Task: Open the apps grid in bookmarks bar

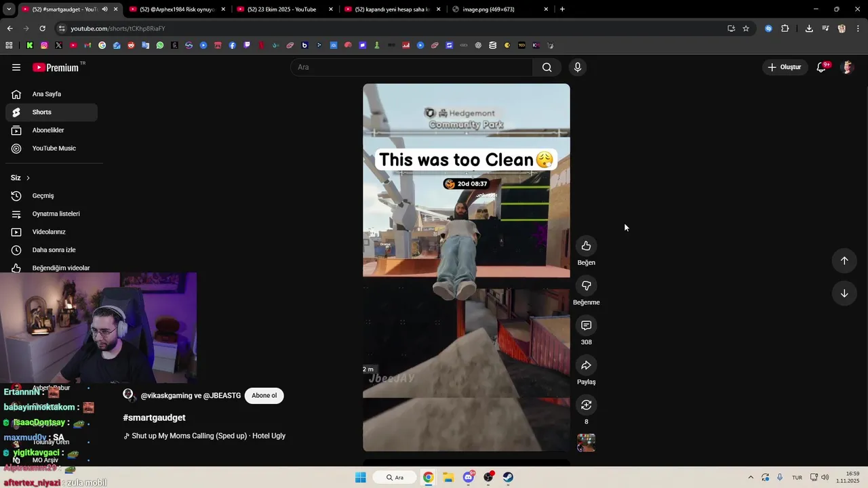Action: tap(9, 45)
